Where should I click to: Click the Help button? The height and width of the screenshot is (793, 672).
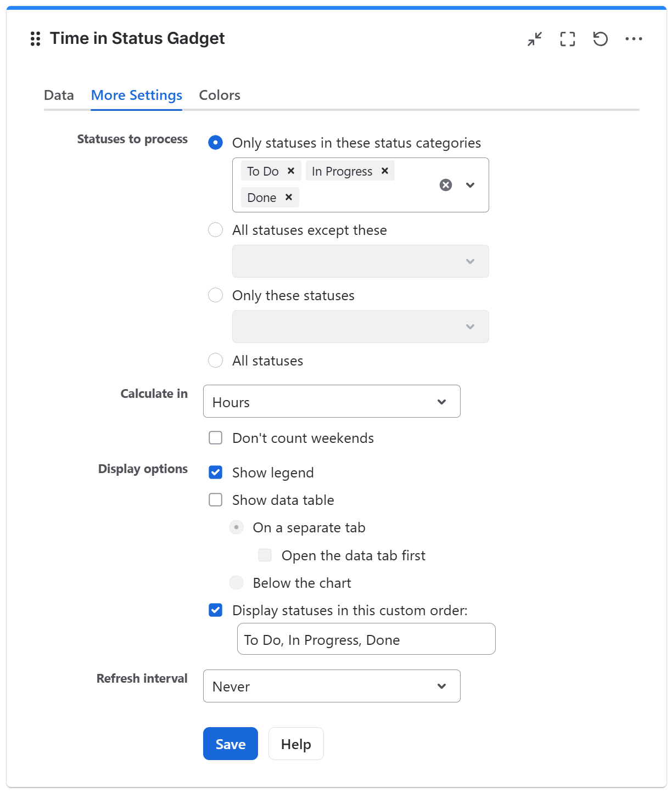tap(296, 744)
